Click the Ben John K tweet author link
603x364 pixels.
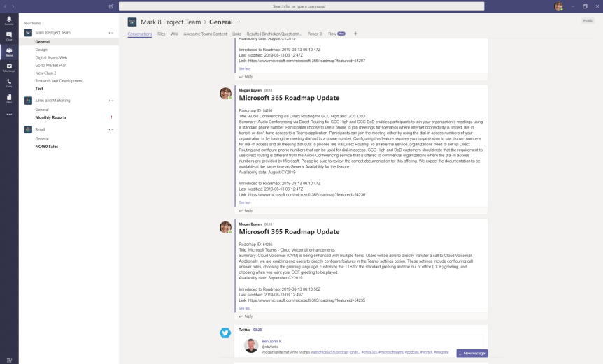tap(270, 340)
